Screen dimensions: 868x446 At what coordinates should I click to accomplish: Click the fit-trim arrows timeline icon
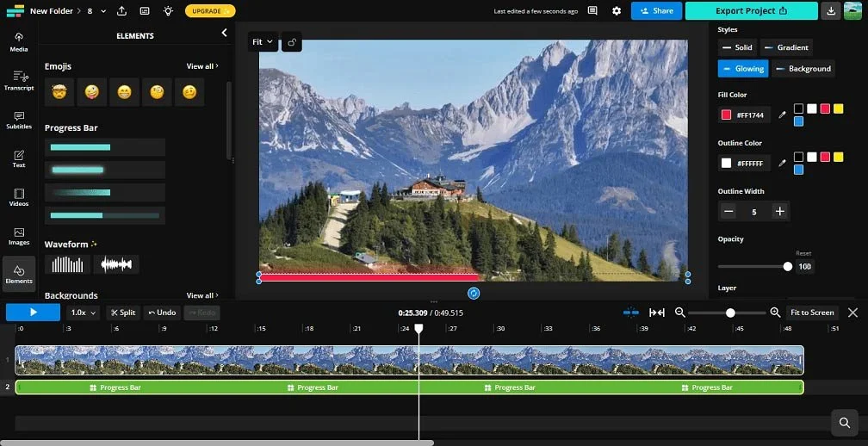click(656, 313)
